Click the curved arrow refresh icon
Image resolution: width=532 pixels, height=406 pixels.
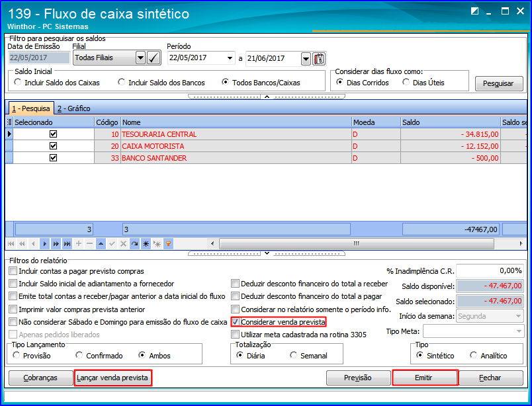pyautogui.click(x=135, y=243)
